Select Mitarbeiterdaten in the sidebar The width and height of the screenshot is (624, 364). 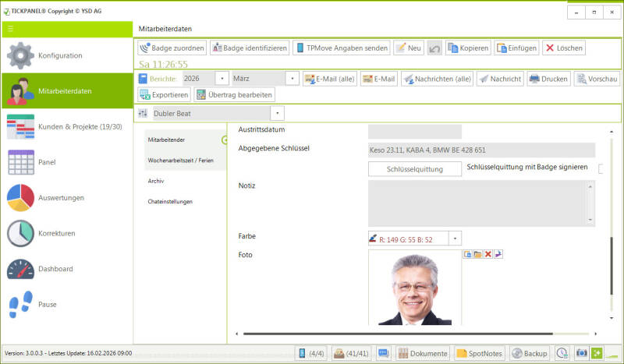pos(67,90)
